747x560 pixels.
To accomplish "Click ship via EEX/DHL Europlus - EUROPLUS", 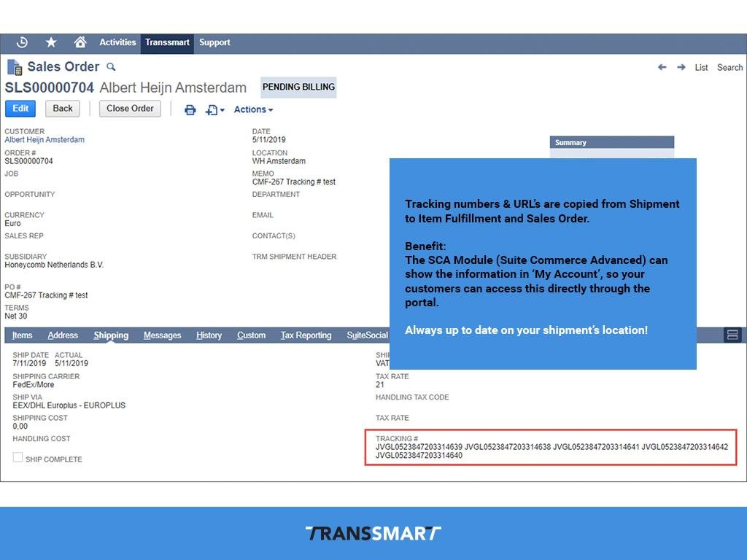I will point(69,405).
